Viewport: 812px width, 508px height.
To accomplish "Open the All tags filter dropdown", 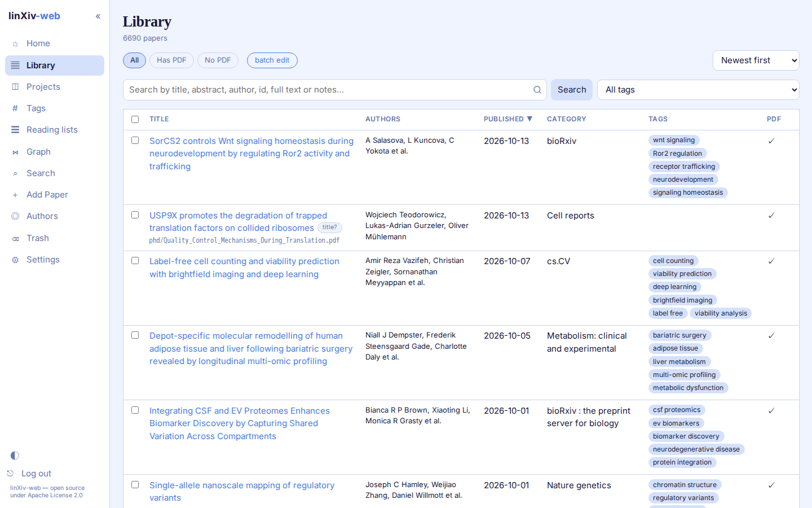I will [698, 90].
